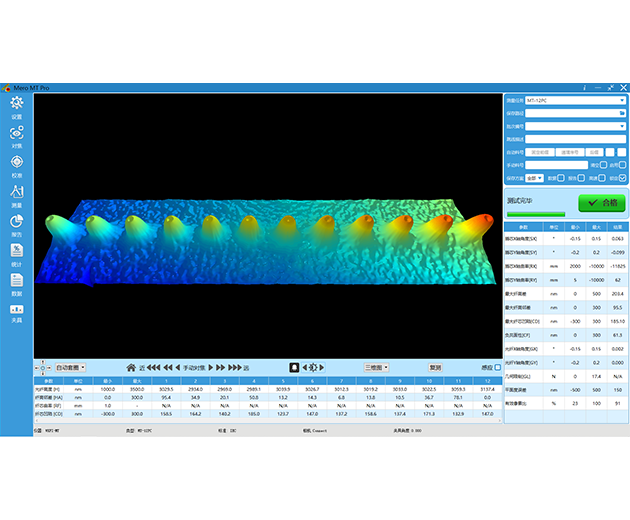
Task: Click the 3029.5 cell in fiber height row
Action: click(x=166, y=389)
